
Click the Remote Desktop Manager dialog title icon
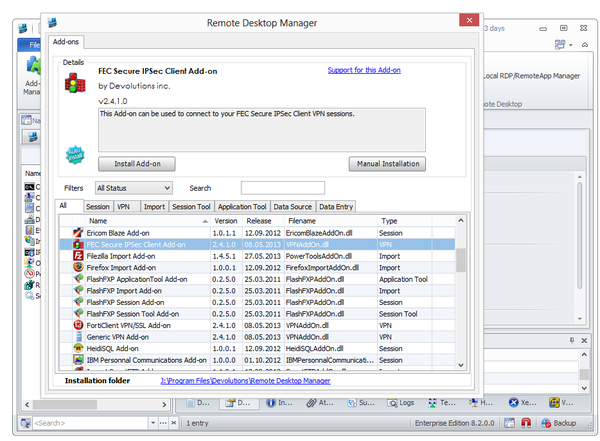52,22
